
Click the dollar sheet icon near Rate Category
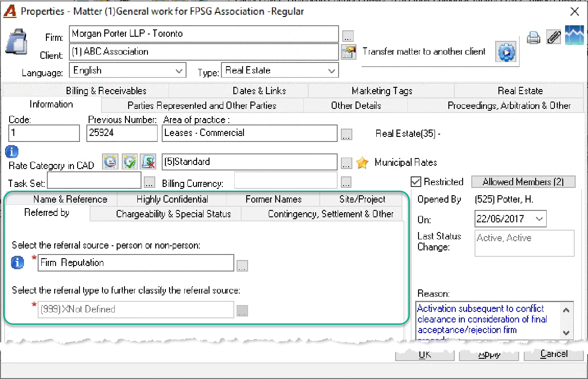[x=148, y=161]
